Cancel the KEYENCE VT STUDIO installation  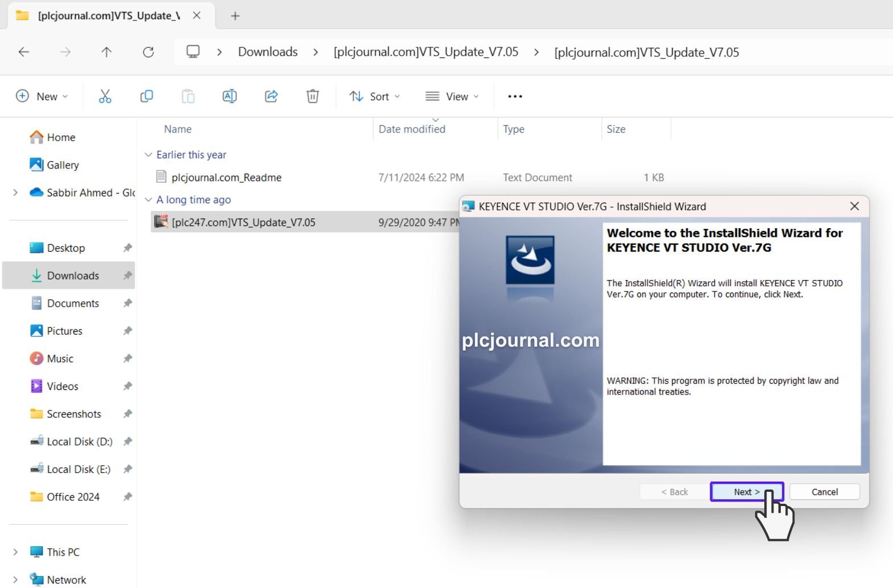pyautogui.click(x=824, y=492)
